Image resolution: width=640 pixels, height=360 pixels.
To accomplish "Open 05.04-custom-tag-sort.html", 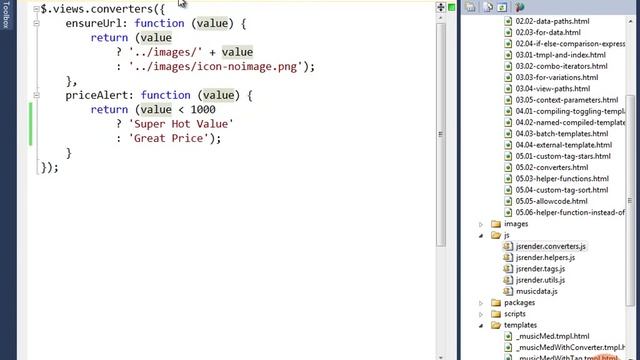I will tap(562, 190).
